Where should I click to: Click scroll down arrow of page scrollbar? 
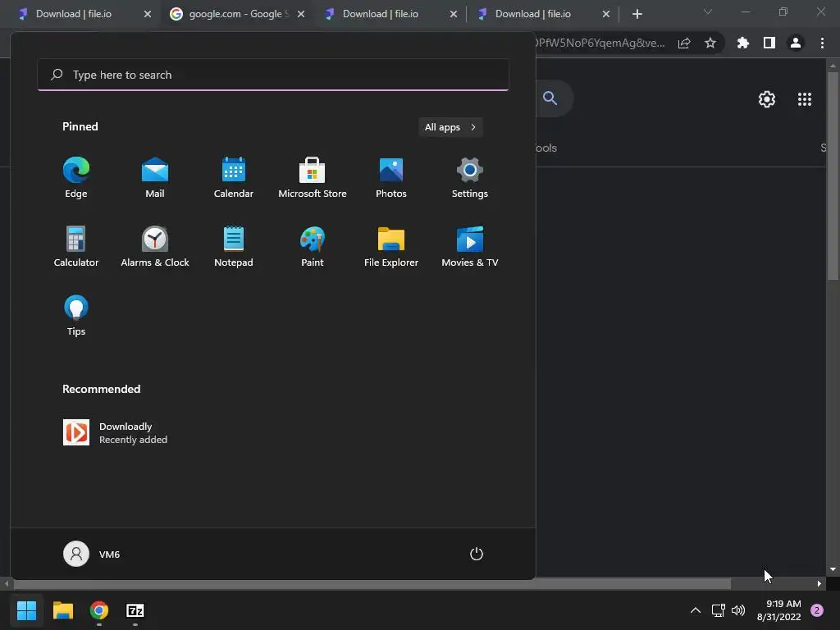833,569
